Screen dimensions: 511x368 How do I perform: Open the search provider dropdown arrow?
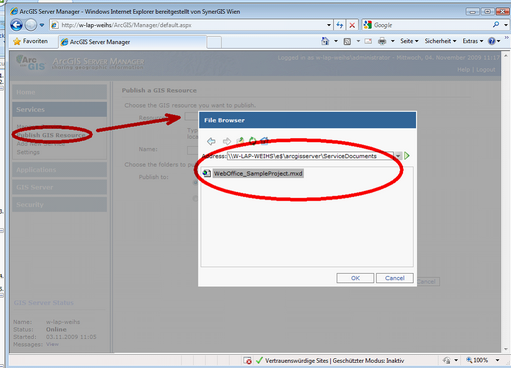(506, 25)
